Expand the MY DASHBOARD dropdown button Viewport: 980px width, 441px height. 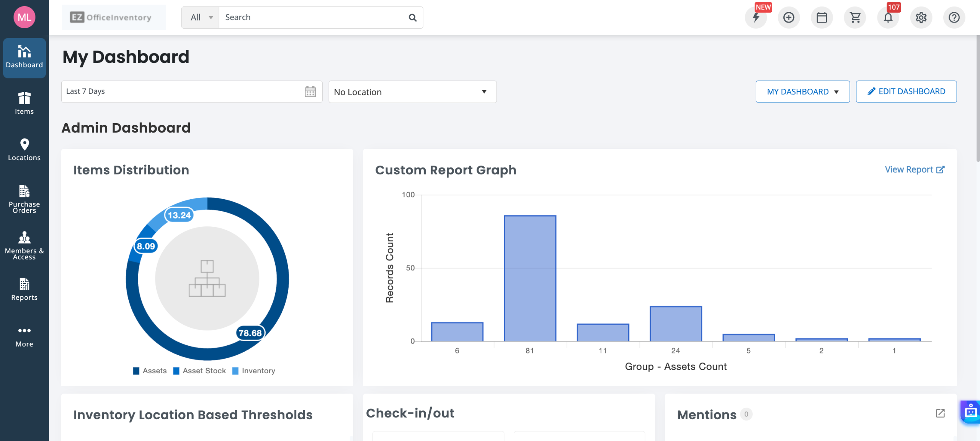tap(802, 92)
